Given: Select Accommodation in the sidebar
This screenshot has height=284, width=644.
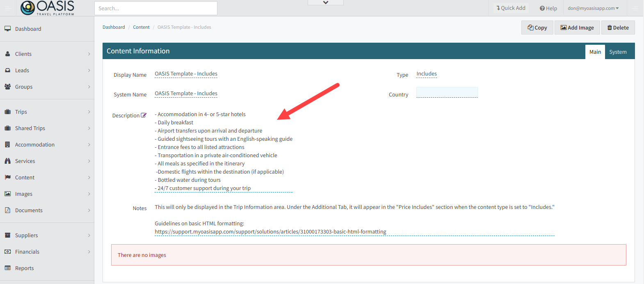Looking at the screenshot, I should [x=35, y=144].
